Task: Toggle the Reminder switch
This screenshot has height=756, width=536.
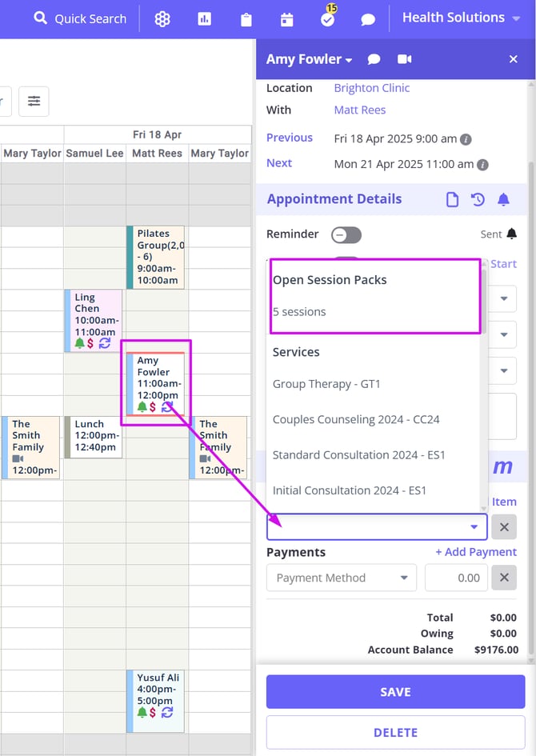Action: 346,234
